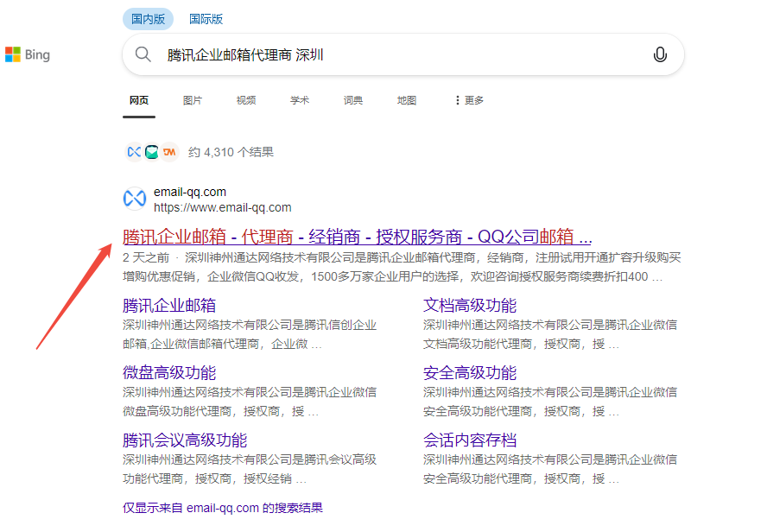Open the 会话内容存档 sitelink
The height and width of the screenshot is (532, 767).
[x=470, y=440]
